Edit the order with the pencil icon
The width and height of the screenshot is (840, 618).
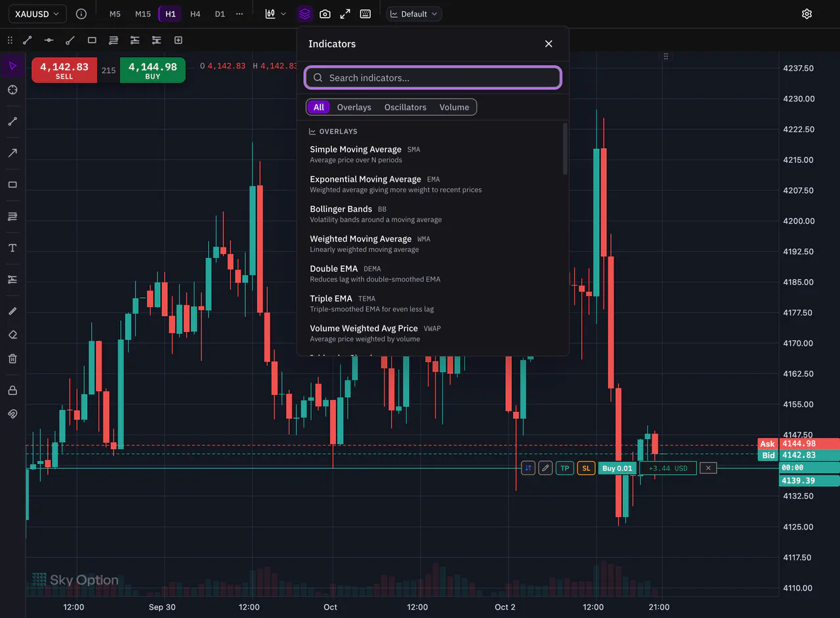545,468
